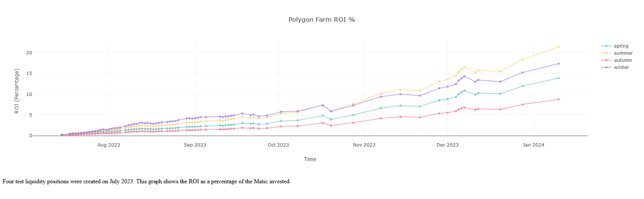Click the Aug 2023 x-axis tick label
The image size is (644, 199).
tap(109, 145)
